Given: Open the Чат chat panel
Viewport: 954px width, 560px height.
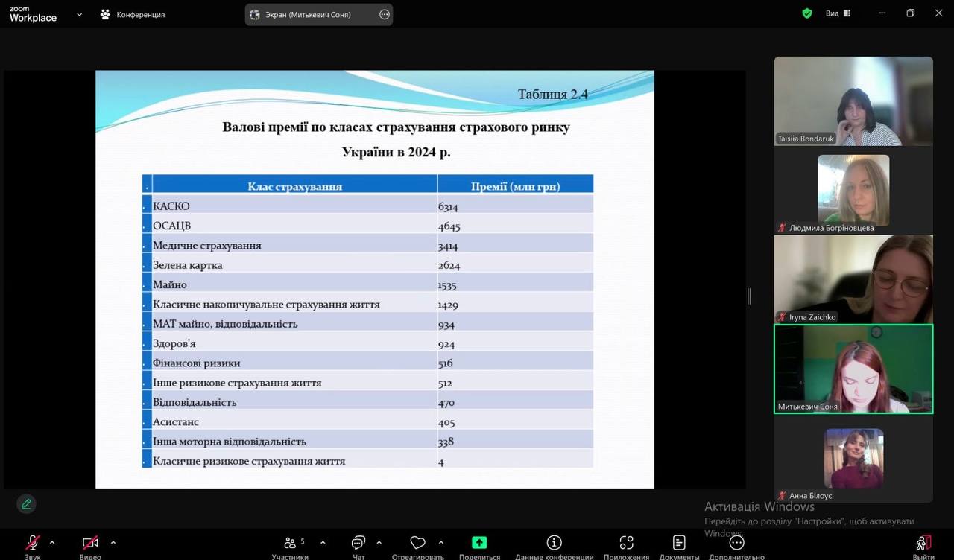Looking at the screenshot, I should (x=358, y=543).
